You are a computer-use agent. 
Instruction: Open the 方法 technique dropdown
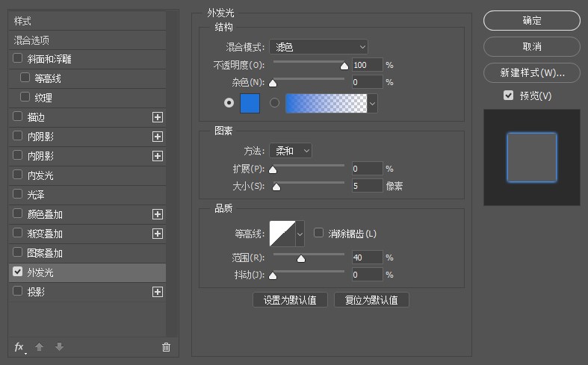click(291, 151)
